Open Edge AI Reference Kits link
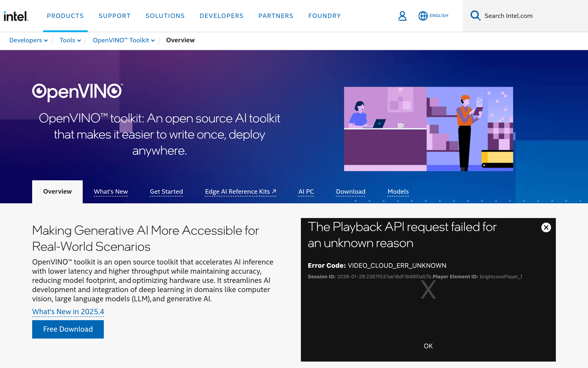 click(240, 192)
